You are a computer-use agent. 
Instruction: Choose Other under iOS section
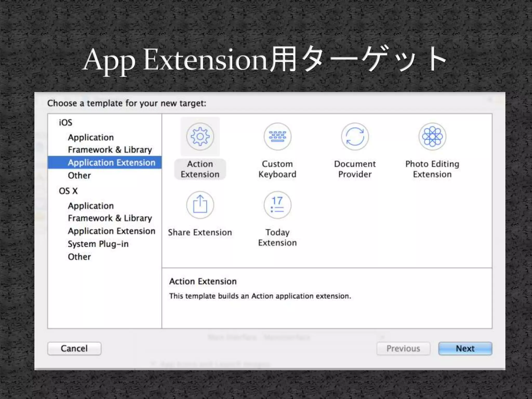(x=79, y=176)
